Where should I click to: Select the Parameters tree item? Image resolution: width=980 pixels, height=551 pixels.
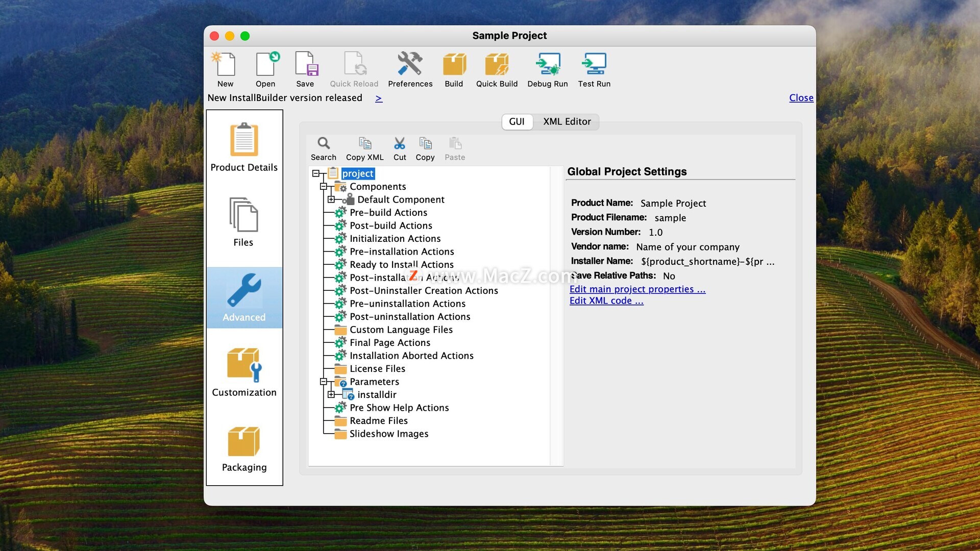[374, 382]
